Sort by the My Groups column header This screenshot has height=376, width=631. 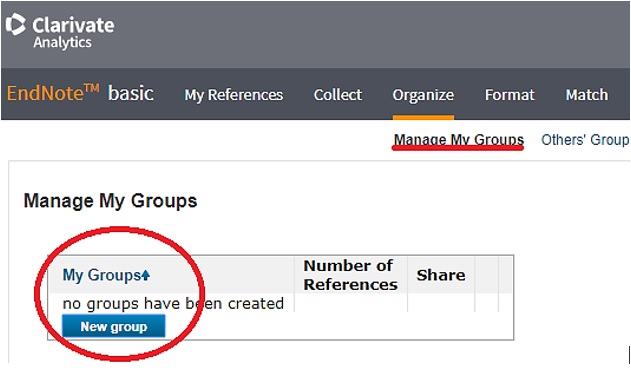coord(101,275)
